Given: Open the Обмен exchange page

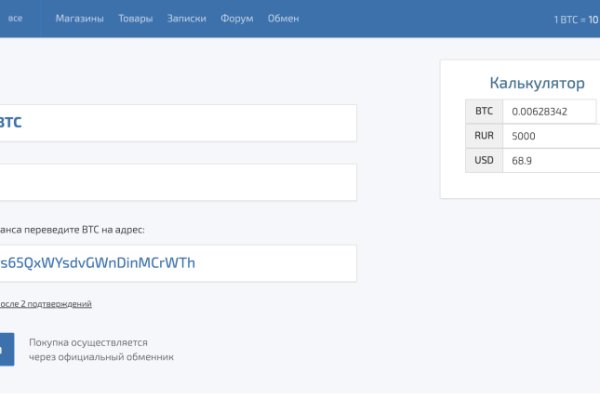Looking at the screenshot, I should (x=283, y=19).
